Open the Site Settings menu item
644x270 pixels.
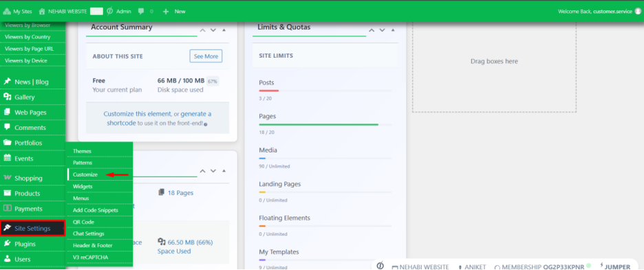tap(32, 228)
